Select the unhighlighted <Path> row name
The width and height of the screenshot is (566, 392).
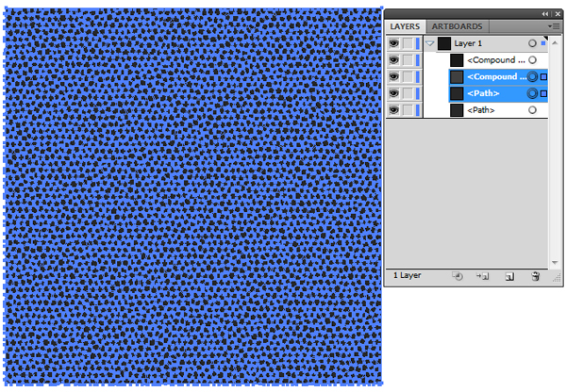pos(481,110)
